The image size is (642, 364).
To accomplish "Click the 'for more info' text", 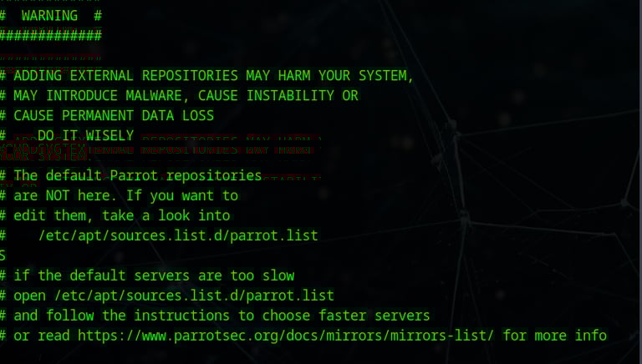I will coord(554,336).
